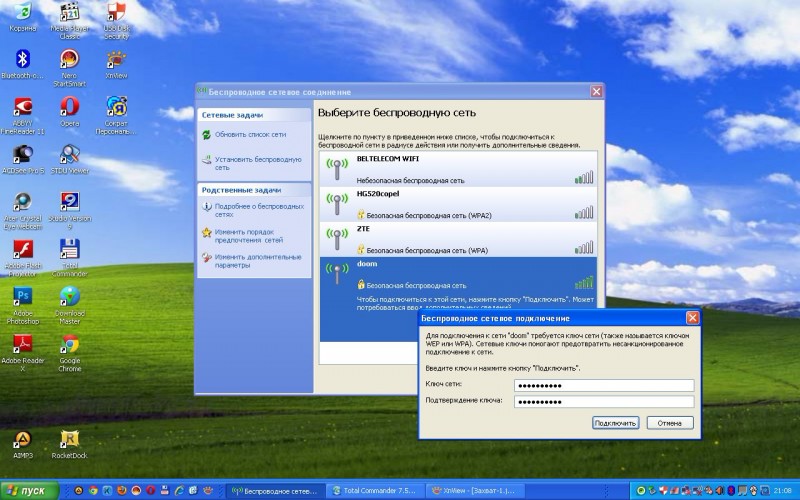Launch Media Player Classic from desktop
This screenshot has height=500, width=800.
coord(69,20)
